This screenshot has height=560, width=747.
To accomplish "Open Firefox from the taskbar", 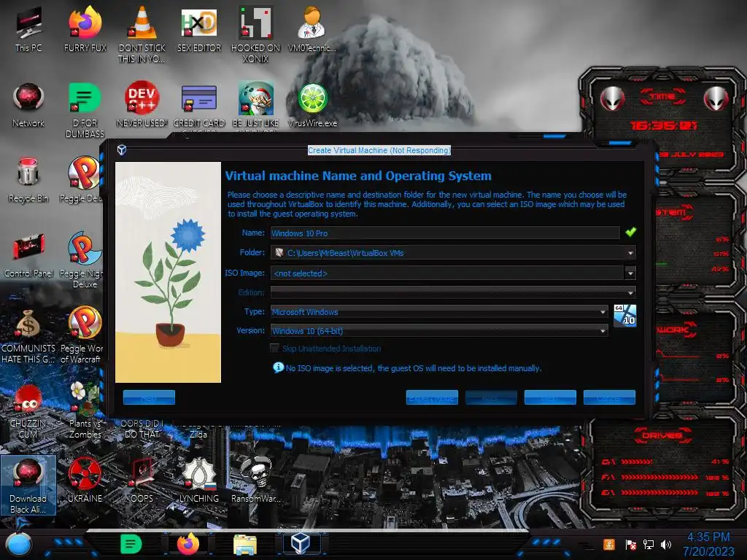I will (188, 544).
